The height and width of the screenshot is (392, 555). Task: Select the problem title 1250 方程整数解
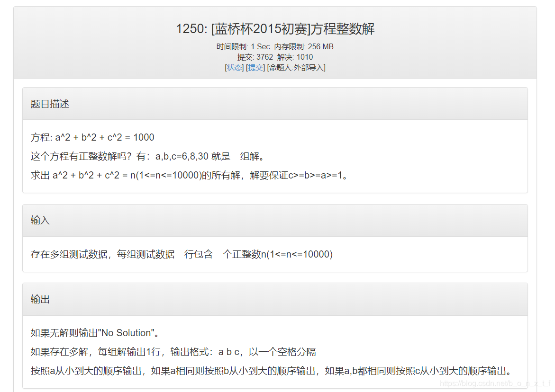tap(275, 28)
